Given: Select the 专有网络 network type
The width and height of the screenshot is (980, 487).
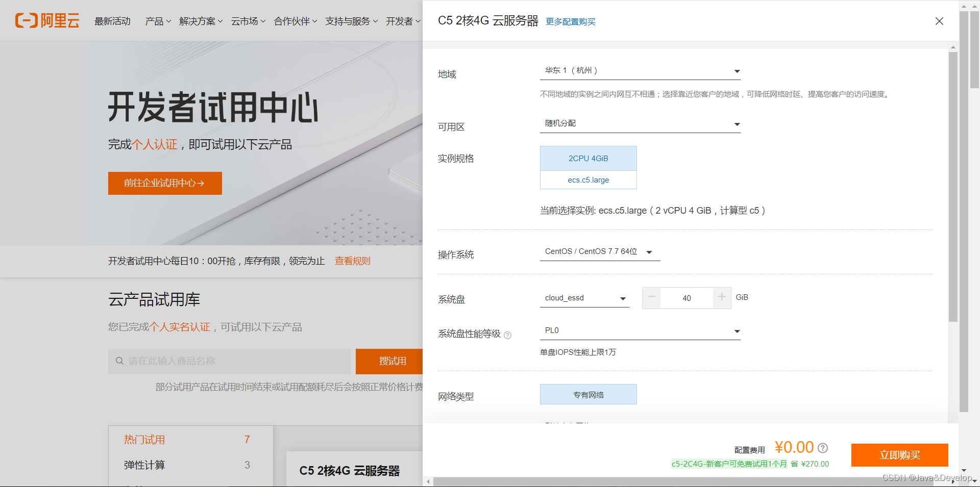Looking at the screenshot, I should 588,395.
